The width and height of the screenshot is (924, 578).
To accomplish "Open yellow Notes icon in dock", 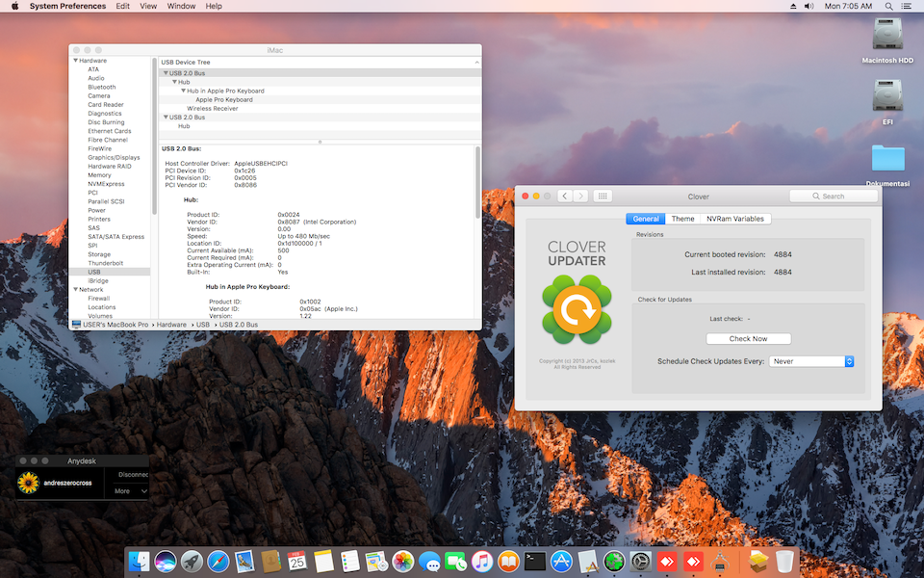I will point(323,562).
